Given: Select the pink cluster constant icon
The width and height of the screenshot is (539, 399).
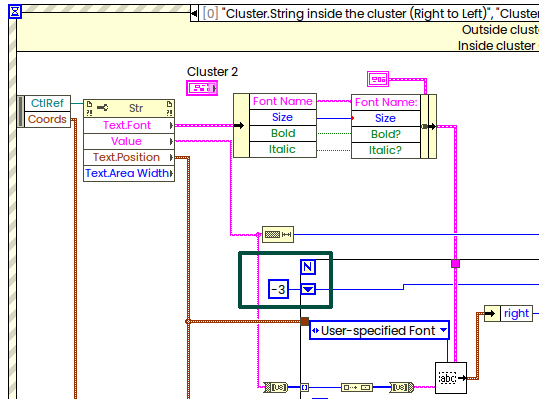Looking at the screenshot, I should coord(378,79).
